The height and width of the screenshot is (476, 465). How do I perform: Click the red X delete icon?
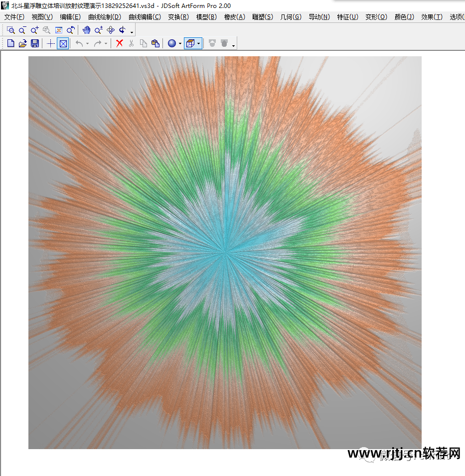[119, 44]
